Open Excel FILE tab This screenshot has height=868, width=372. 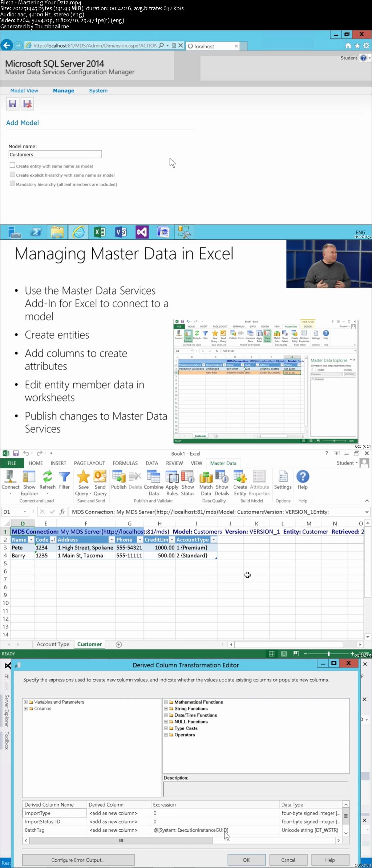pyautogui.click(x=12, y=463)
